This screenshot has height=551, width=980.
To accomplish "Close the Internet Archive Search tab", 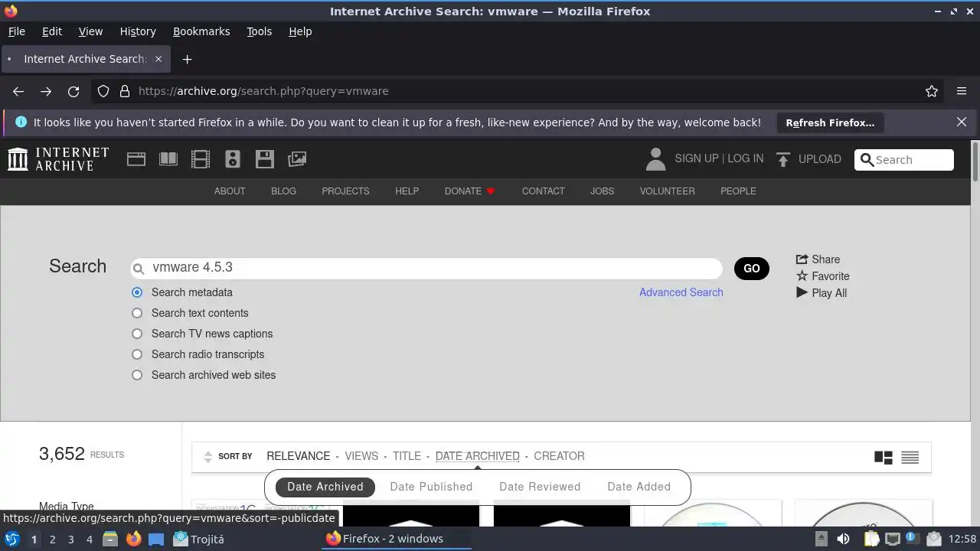I will (158, 59).
